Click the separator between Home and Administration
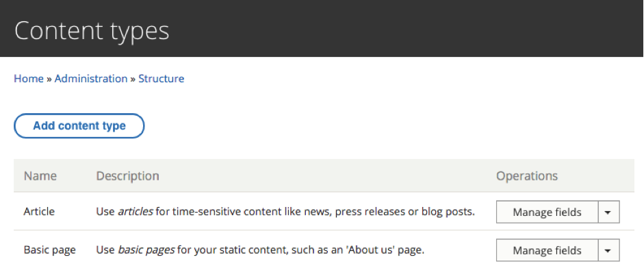Viewport: 644px width, 266px height. (49, 79)
